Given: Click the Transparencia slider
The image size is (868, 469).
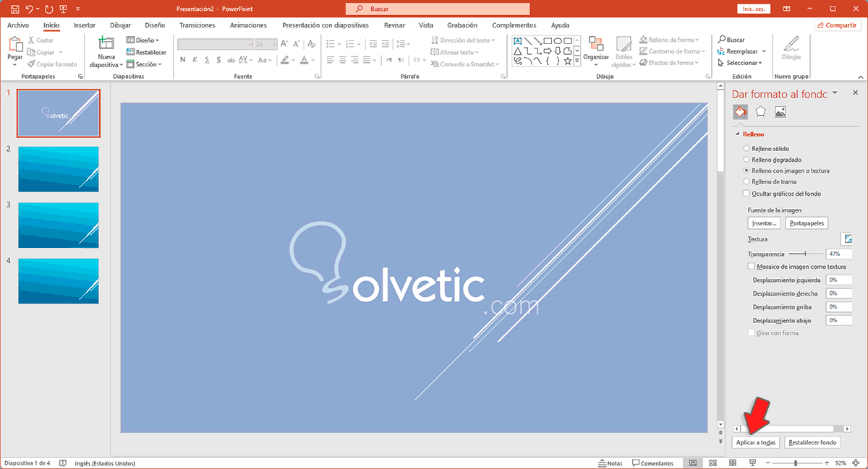Looking at the screenshot, I should coord(805,254).
